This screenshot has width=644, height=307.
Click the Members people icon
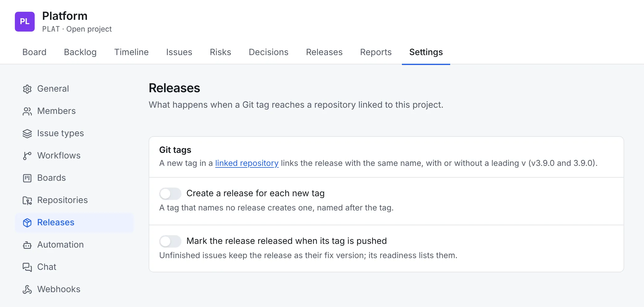click(27, 111)
